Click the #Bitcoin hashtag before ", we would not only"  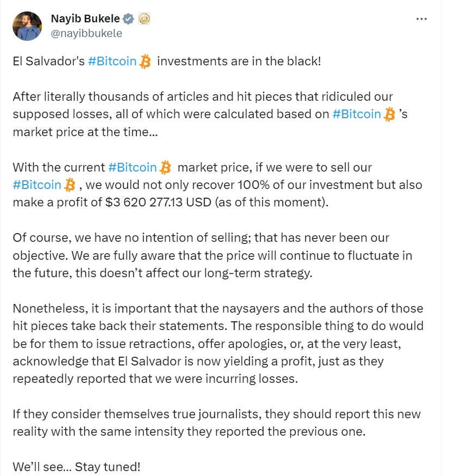pyautogui.click(x=37, y=185)
